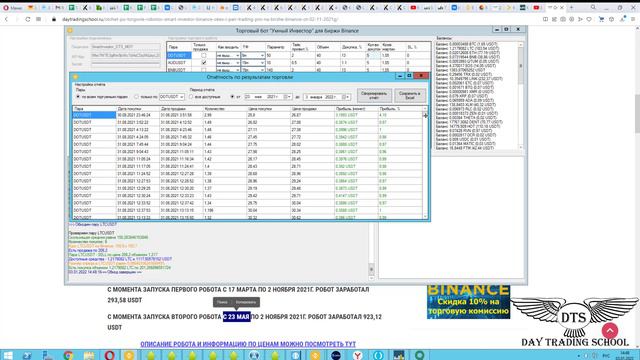Open the DOTUSDT pair dropdown in report settings
Image resolution: width=640 pixels, height=360 pixels.
[x=171, y=97]
